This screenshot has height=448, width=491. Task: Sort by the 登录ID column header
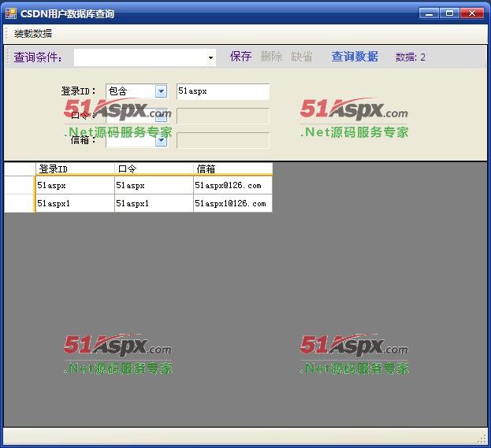pos(75,169)
